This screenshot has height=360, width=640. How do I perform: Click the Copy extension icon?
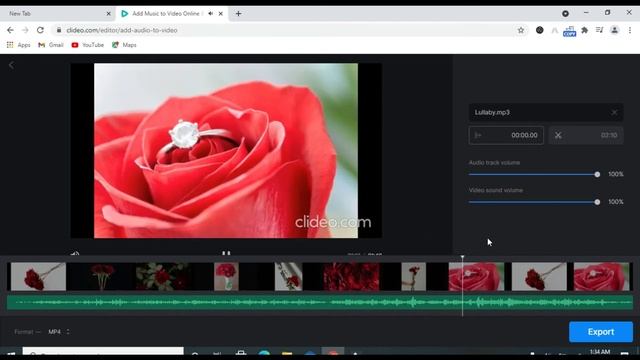click(569, 31)
